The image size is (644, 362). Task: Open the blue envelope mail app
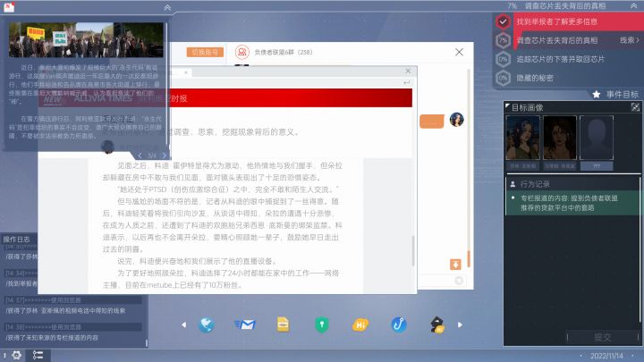[x=245, y=324]
